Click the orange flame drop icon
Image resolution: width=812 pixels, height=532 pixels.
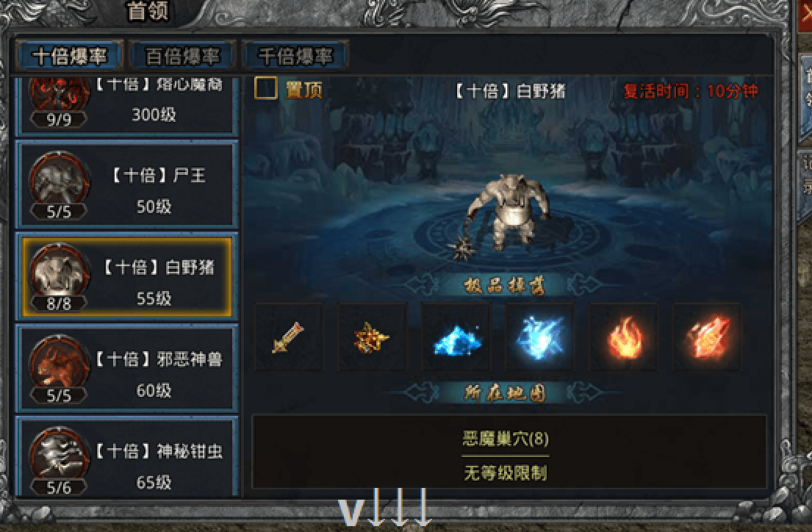(623, 337)
